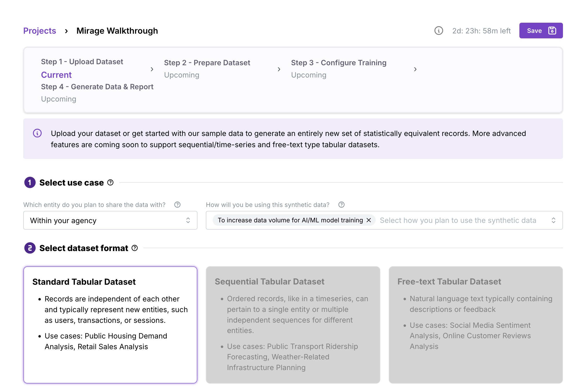This screenshot has height=392, width=588.
Task: Select the Standard Tabular Dataset card
Action: 110,325
